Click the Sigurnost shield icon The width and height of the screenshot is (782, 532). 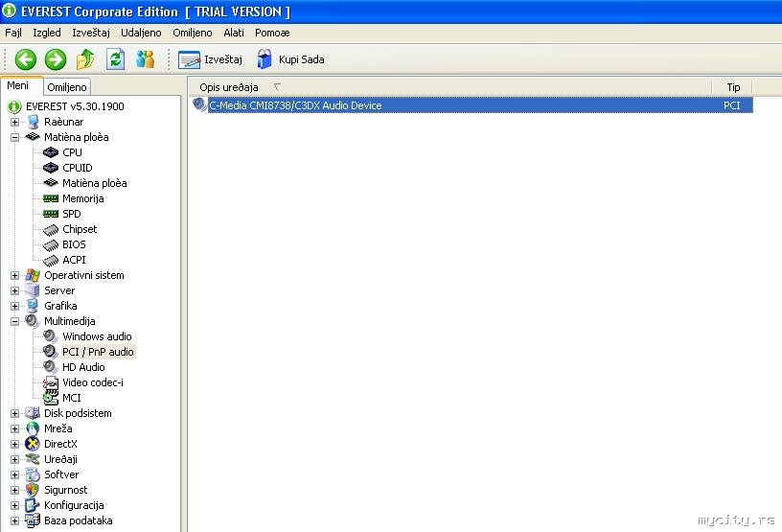point(33,490)
